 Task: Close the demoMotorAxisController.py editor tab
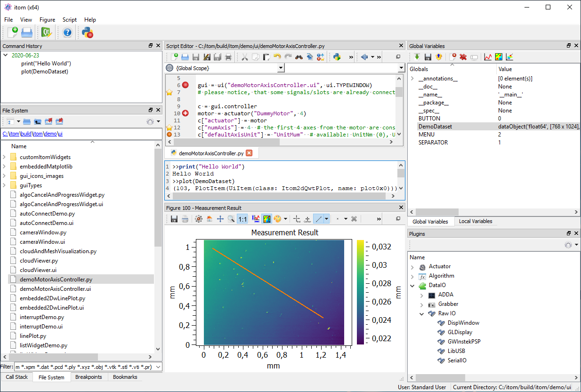pyautogui.click(x=249, y=153)
